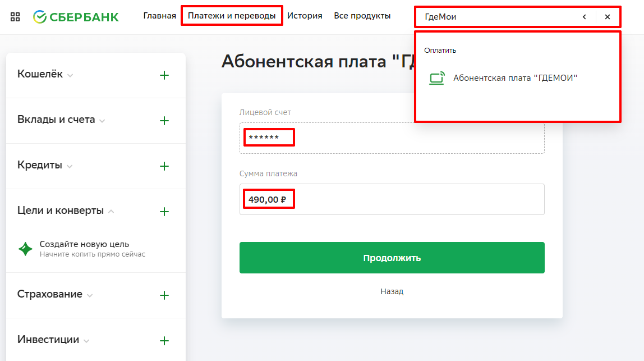
Task: Add a new credit via plus icon
Action: (x=164, y=166)
